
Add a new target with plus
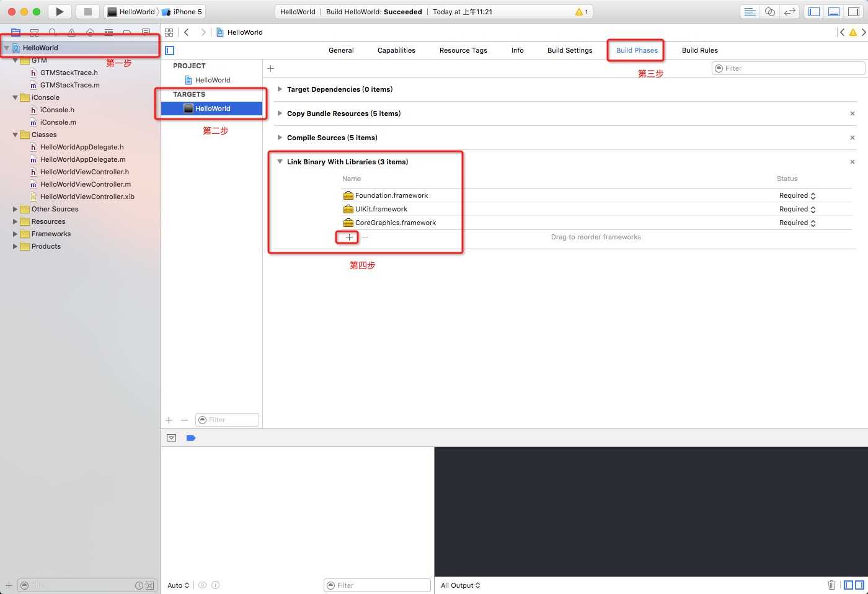point(169,420)
